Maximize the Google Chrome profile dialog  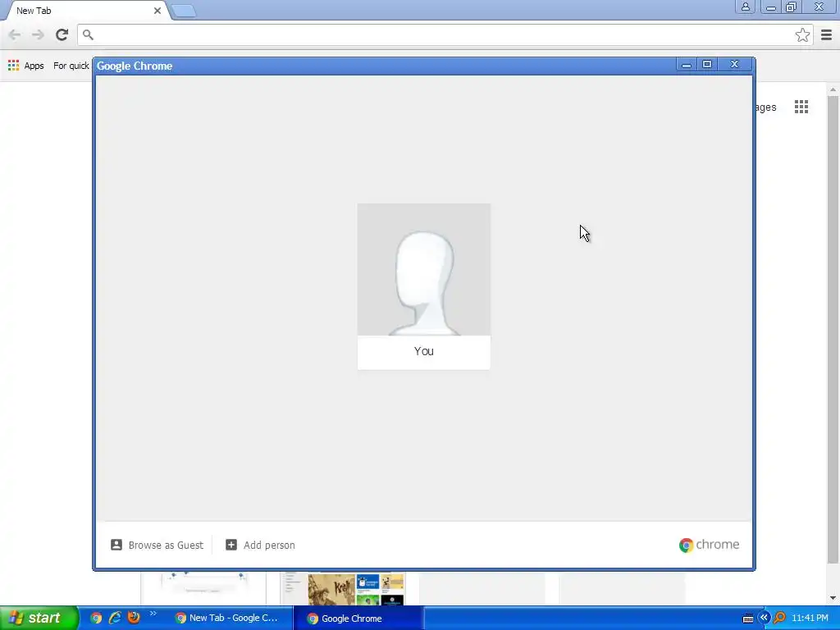click(707, 64)
